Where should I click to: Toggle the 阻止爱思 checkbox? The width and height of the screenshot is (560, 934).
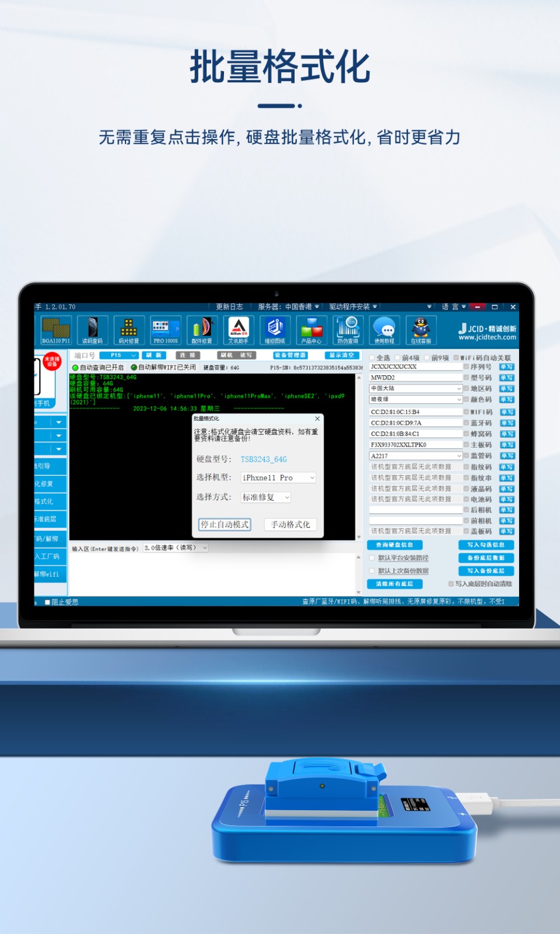(x=47, y=602)
